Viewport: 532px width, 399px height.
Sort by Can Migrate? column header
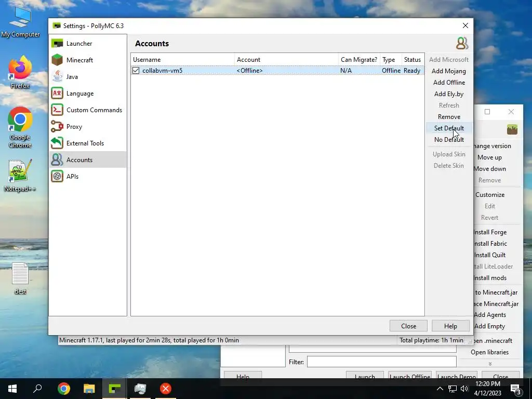[359, 60]
